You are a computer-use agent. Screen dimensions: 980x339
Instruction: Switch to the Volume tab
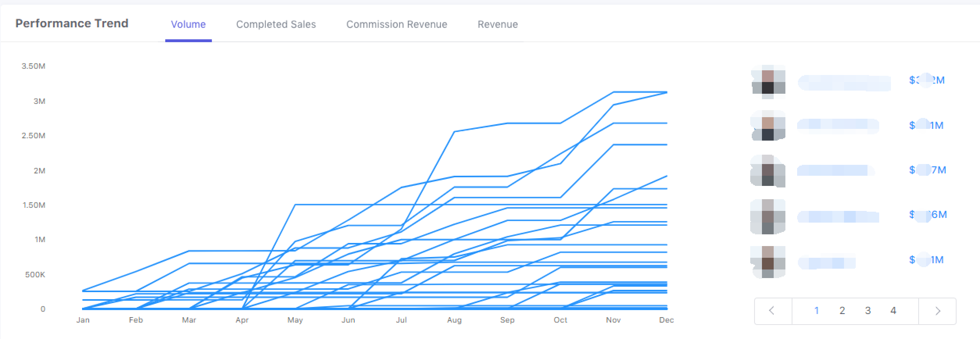[188, 24]
